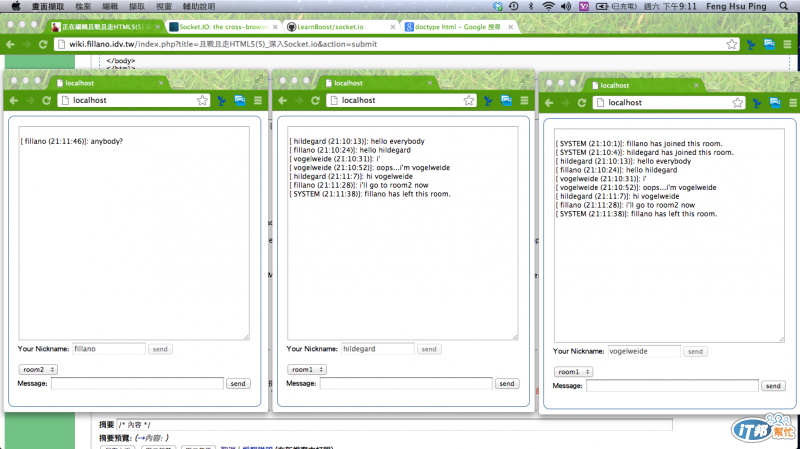Focus the Message field in vogelweide window
Image resolution: width=800 pixels, height=449 pixels.
click(672, 386)
